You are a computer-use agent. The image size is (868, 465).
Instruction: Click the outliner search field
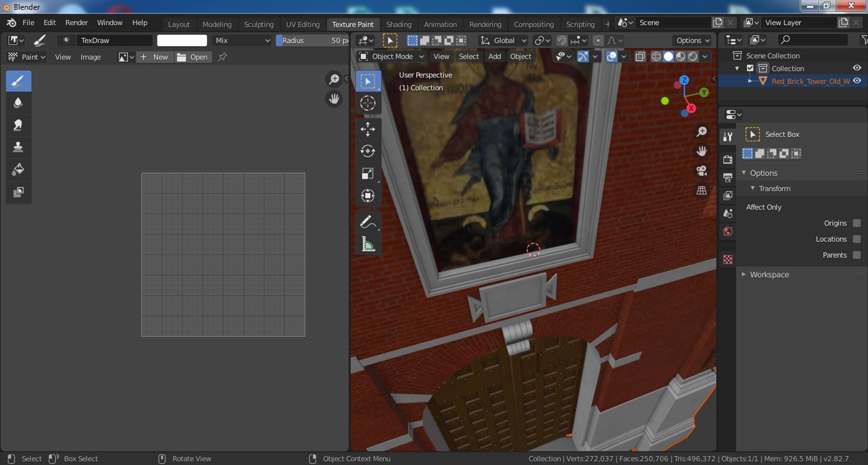812,40
